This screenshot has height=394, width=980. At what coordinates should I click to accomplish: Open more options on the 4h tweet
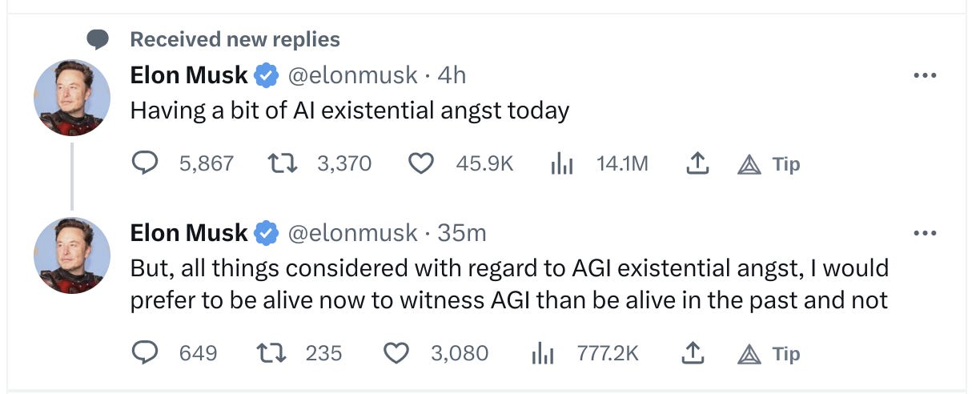[x=925, y=76]
